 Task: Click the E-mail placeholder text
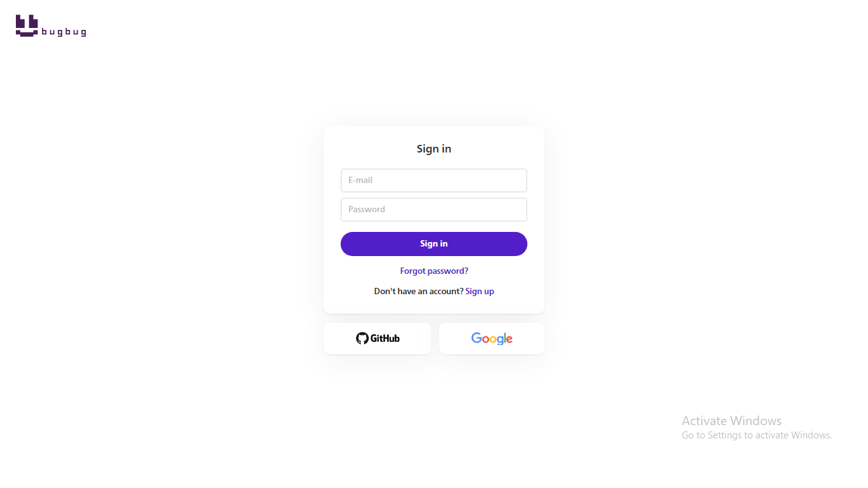(360, 180)
